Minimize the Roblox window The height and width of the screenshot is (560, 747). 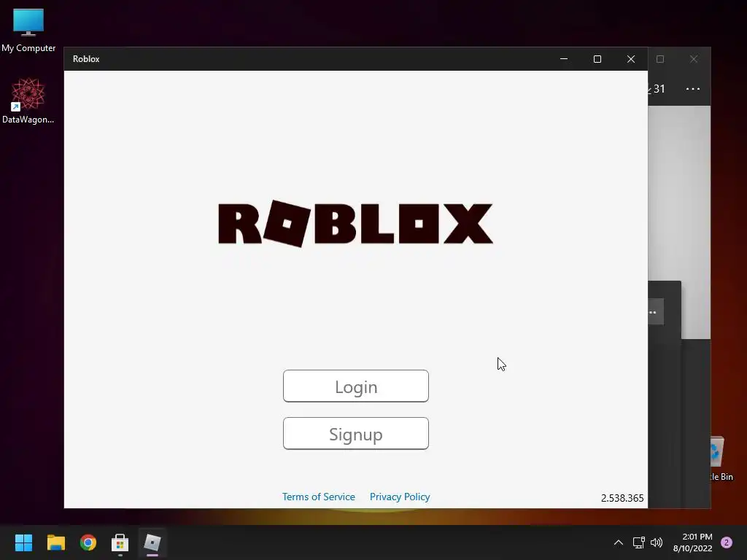tap(564, 59)
